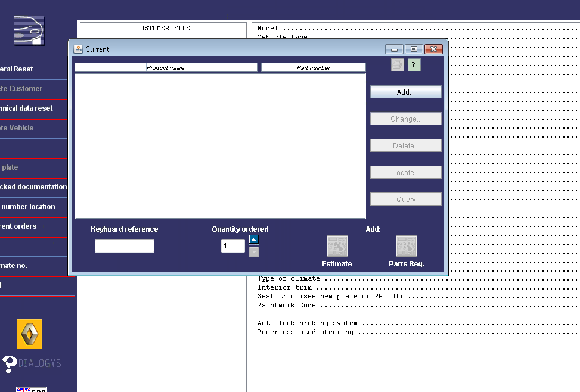Select the Product name column header

click(x=166, y=67)
